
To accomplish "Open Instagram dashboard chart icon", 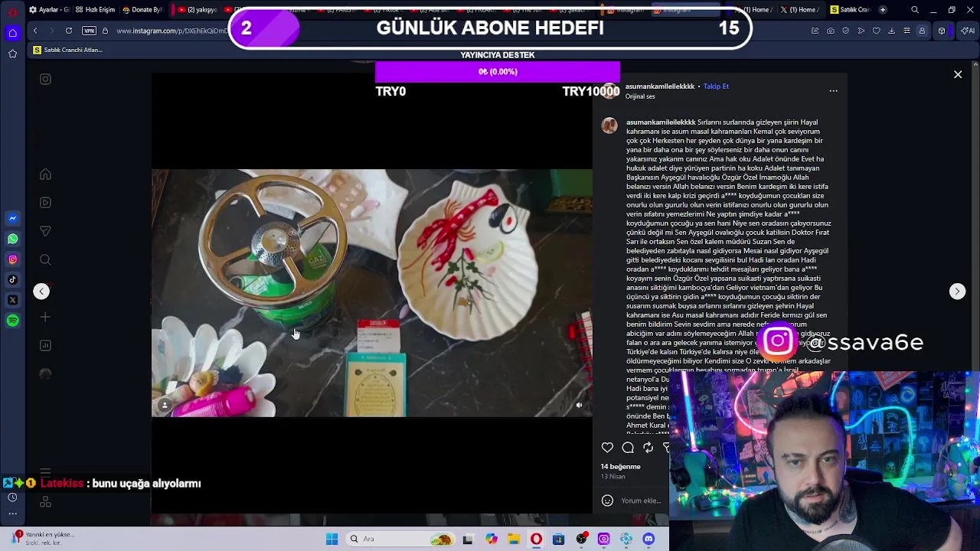I will [45, 345].
